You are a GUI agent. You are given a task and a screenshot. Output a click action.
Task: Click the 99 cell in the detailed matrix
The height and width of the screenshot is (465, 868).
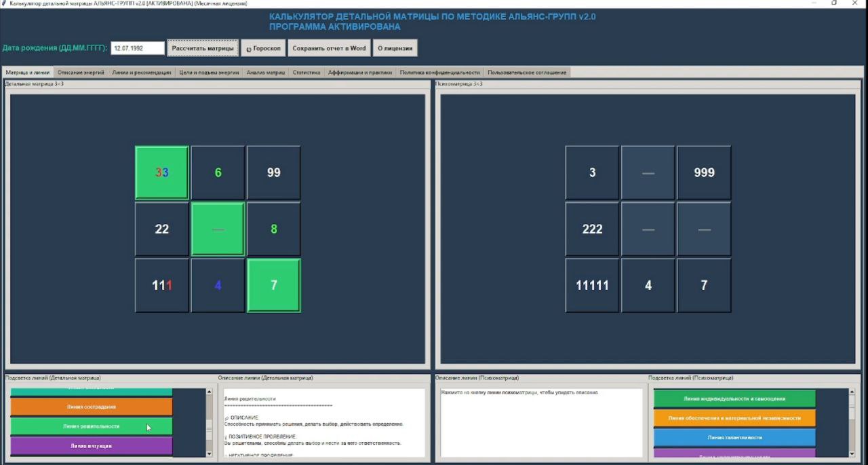[x=274, y=172]
